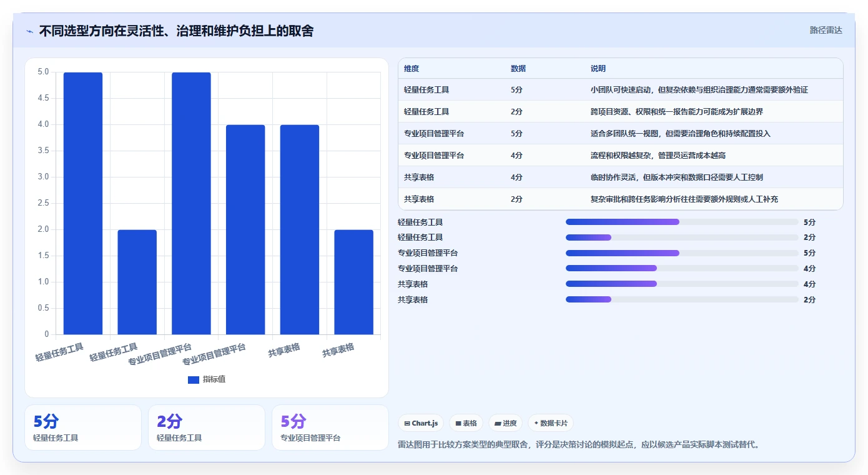868x475 pixels.
Task: Click the 2.5 y-axis label
Action: coord(43,203)
